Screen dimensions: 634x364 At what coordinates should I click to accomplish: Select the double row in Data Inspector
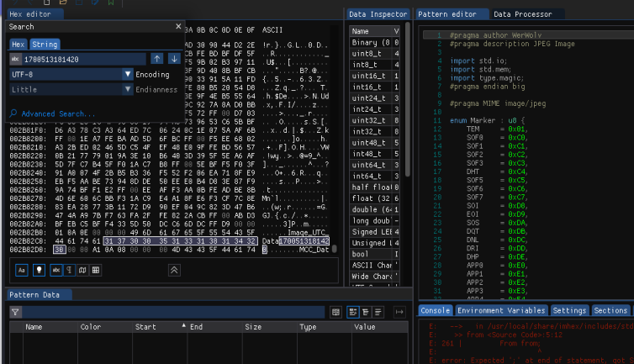[x=374, y=209]
